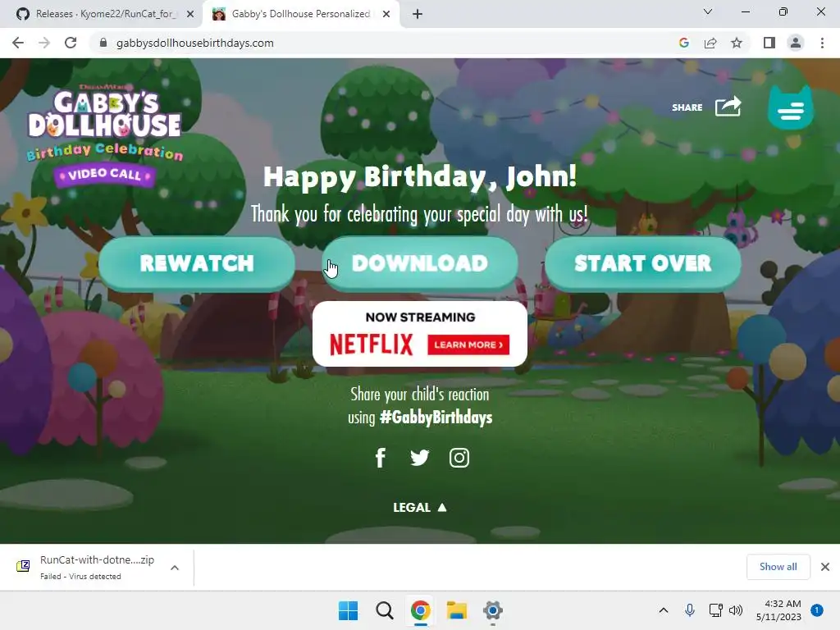Click the START OVER button
Image resolution: width=840 pixels, height=630 pixels.
pyautogui.click(x=643, y=263)
